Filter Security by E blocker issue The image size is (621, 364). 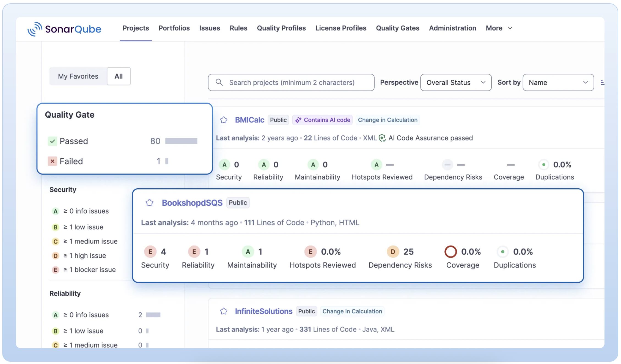84,270
